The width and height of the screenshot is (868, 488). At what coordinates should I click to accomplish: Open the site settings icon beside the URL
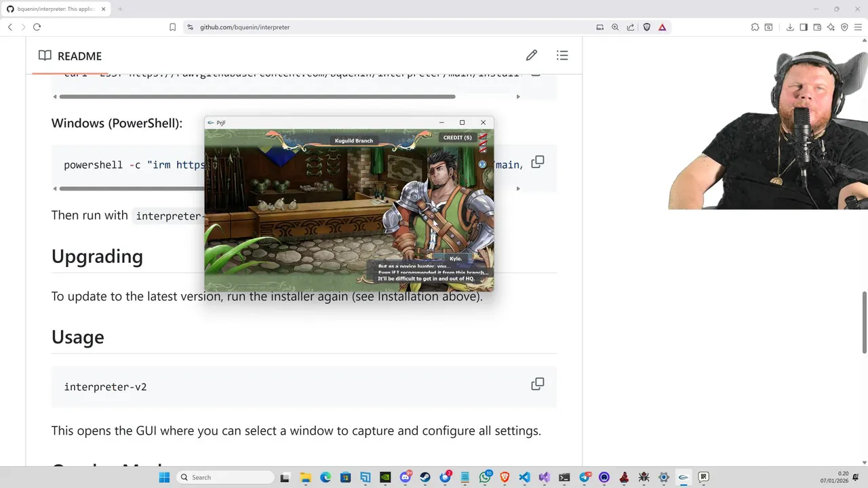(x=190, y=27)
